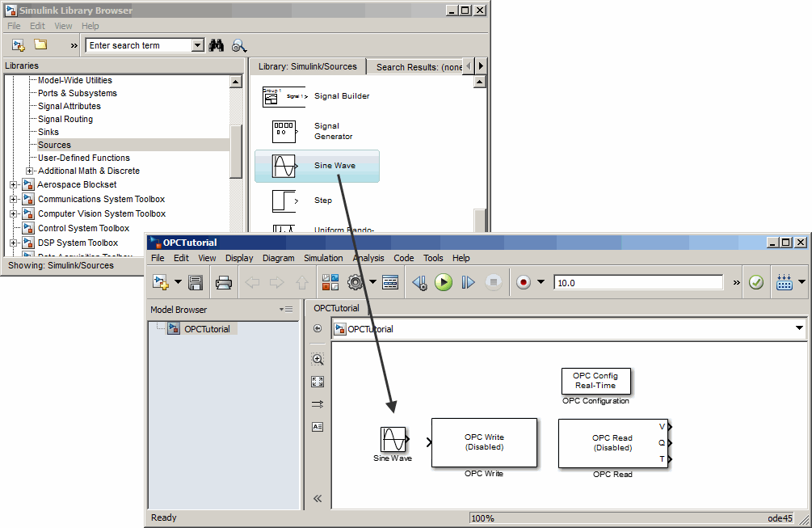812x528 pixels.
Task: Show more OPCTutorial toolbar items chevron
Action: click(x=736, y=283)
